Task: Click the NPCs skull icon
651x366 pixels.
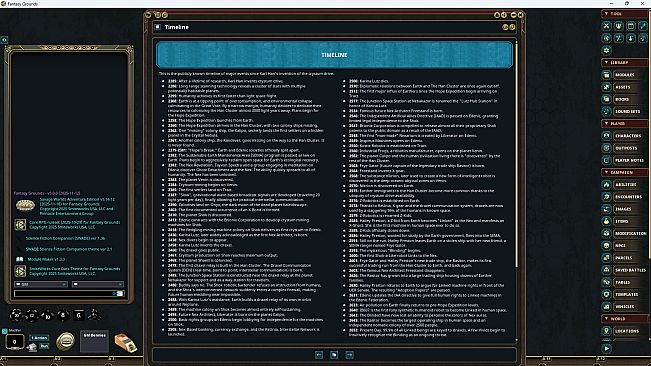Action: (x=607, y=245)
